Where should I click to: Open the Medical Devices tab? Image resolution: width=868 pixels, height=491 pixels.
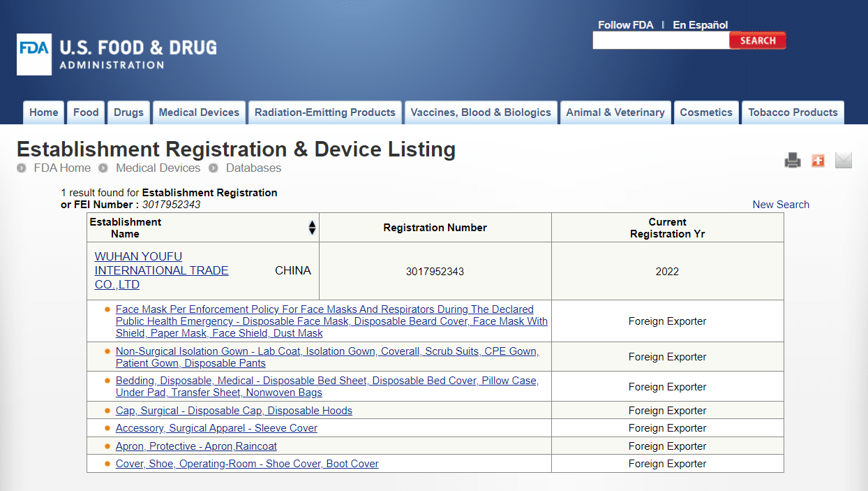[x=199, y=112]
